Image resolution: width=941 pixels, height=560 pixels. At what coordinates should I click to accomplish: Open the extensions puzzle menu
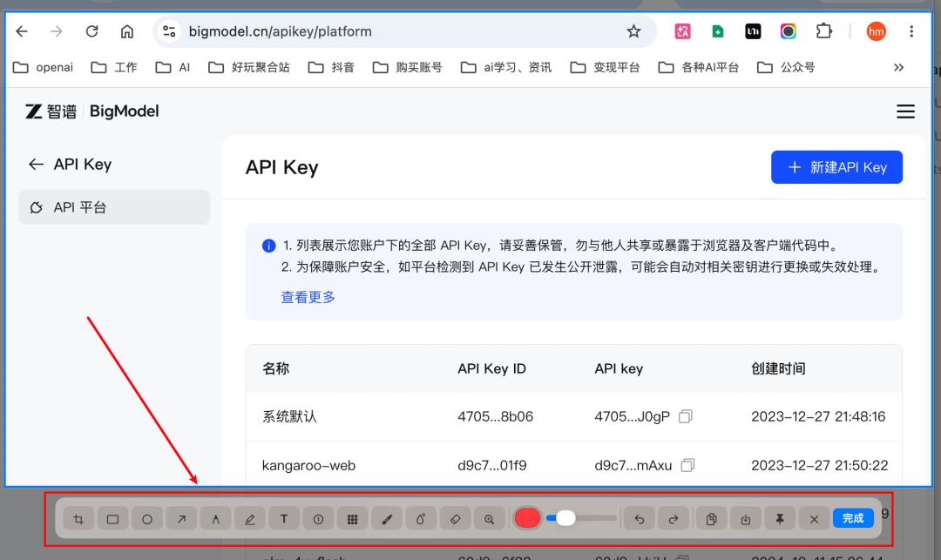[x=824, y=31]
